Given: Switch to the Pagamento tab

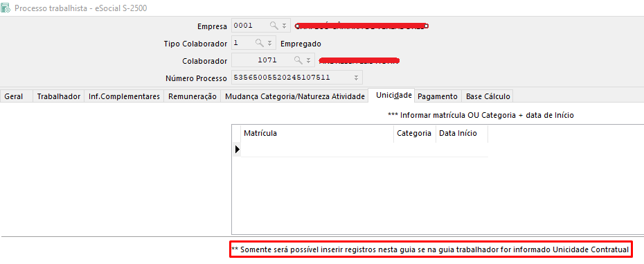Looking at the screenshot, I should pos(438,96).
